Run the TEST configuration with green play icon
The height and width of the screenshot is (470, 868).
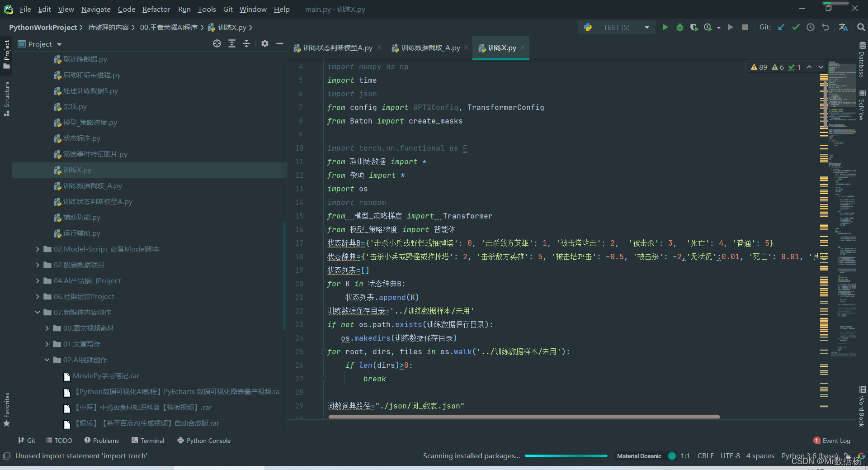pos(665,28)
